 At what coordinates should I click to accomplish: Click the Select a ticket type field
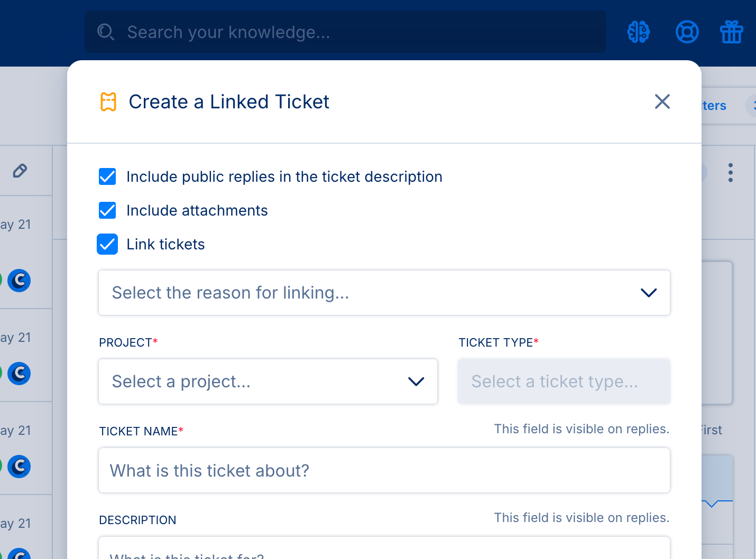pos(564,381)
